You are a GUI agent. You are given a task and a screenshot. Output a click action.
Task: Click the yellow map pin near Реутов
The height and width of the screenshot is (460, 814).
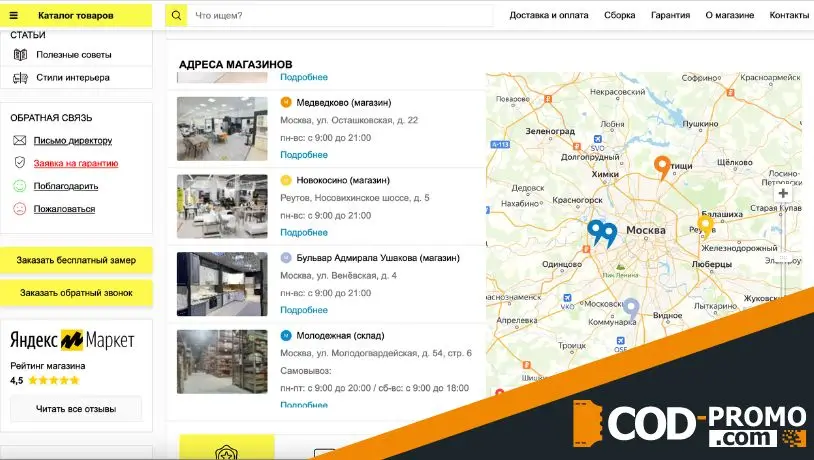(x=705, y=225)
